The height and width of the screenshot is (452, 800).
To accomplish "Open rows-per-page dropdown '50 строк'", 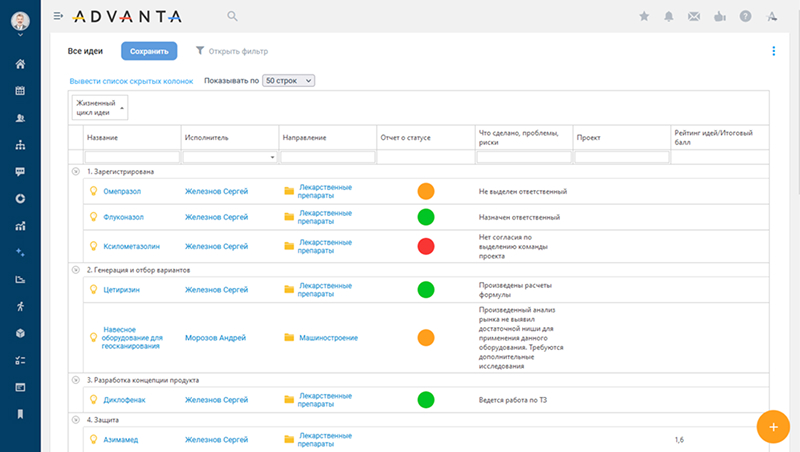I will coord(288,80).
